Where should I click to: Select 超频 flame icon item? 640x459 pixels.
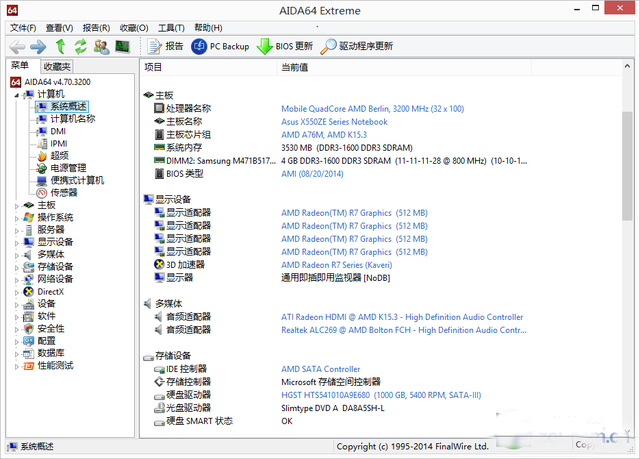tap(42, 156)
